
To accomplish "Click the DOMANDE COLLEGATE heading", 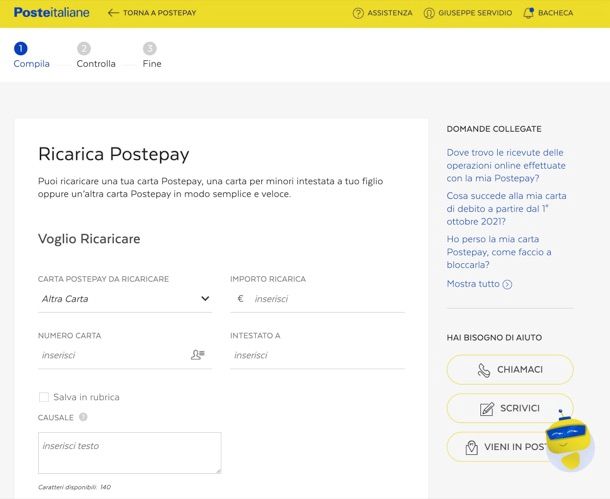I will pyautogui.click(x=494, y=129).
